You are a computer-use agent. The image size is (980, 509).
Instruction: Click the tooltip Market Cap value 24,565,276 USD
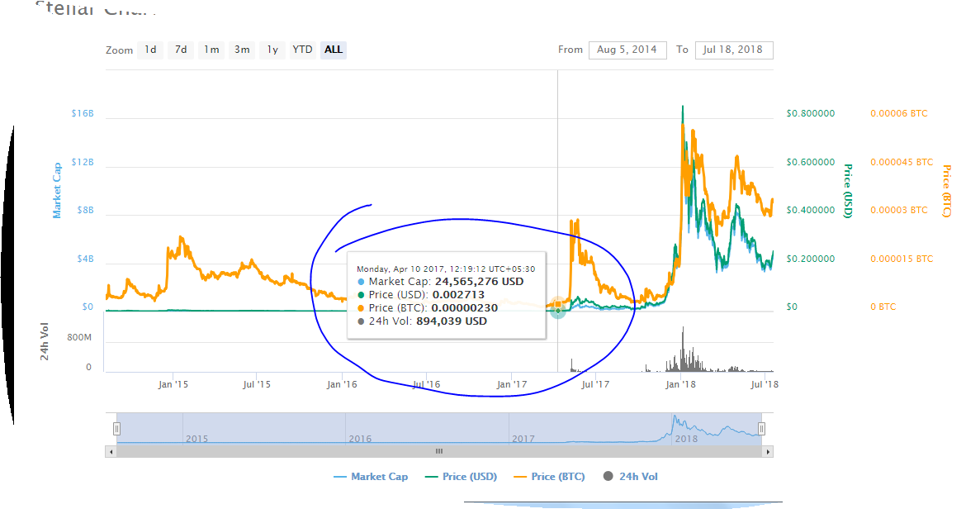pyautogui.click(x=480, y=282)
